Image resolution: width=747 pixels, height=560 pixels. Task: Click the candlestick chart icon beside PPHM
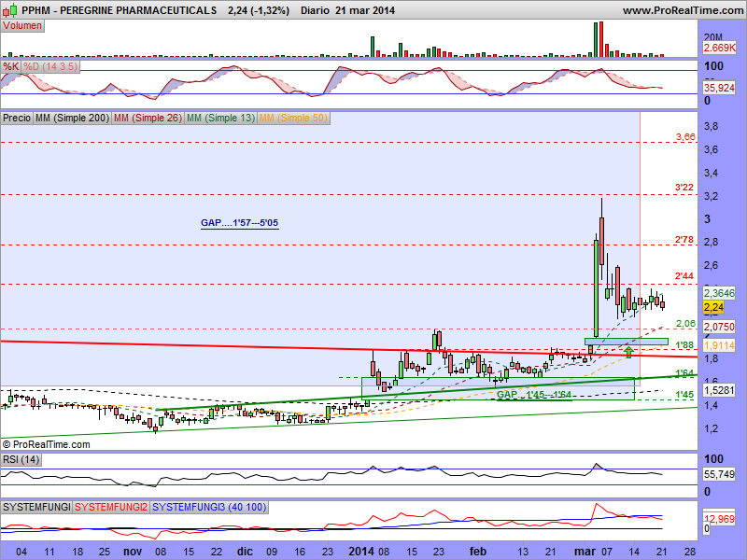click(x=10, y=9)
